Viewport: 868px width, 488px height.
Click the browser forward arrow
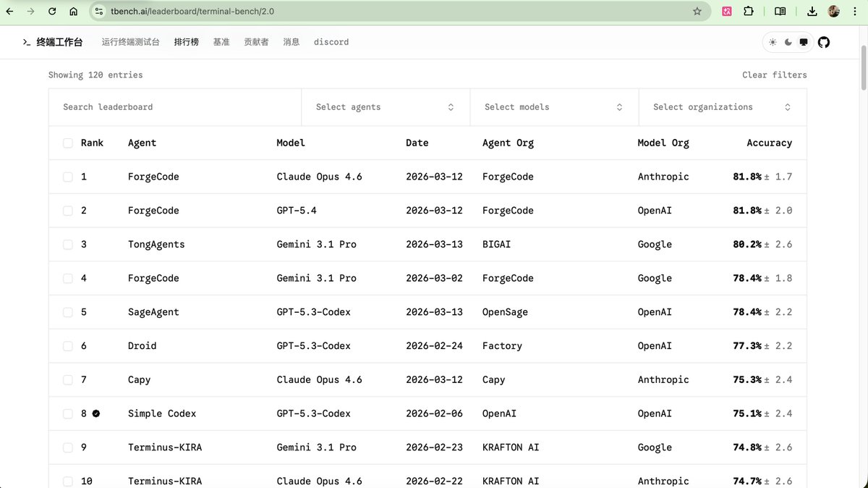(x=30, y=12)
